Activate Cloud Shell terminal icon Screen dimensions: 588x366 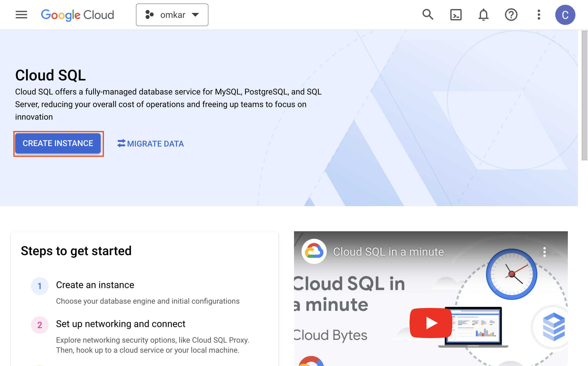coord(456,15)
